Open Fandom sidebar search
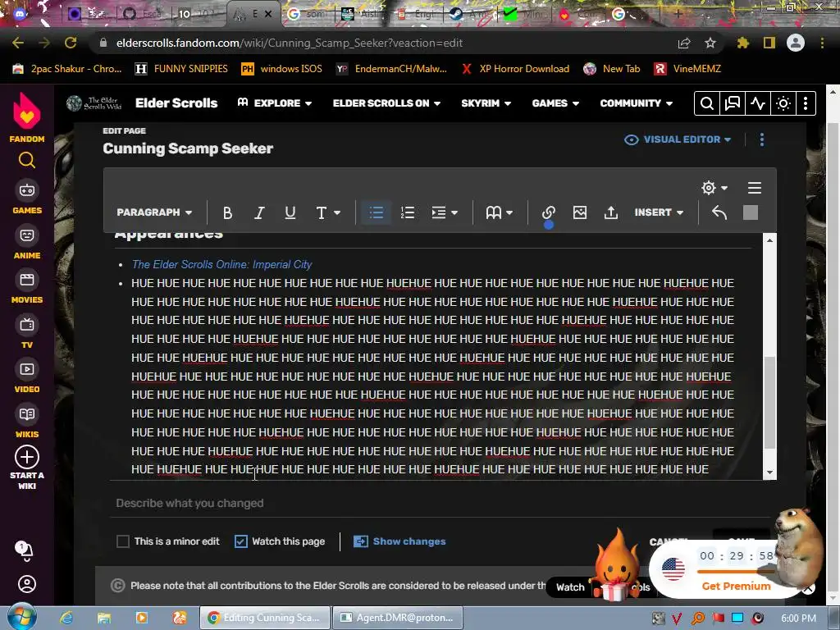840x630 pixels. (27, 160)
